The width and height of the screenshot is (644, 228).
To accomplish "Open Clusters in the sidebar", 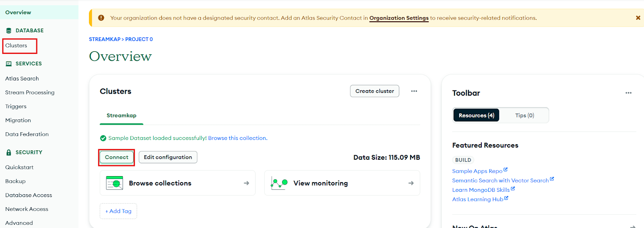I will click(x=16, y=45).
